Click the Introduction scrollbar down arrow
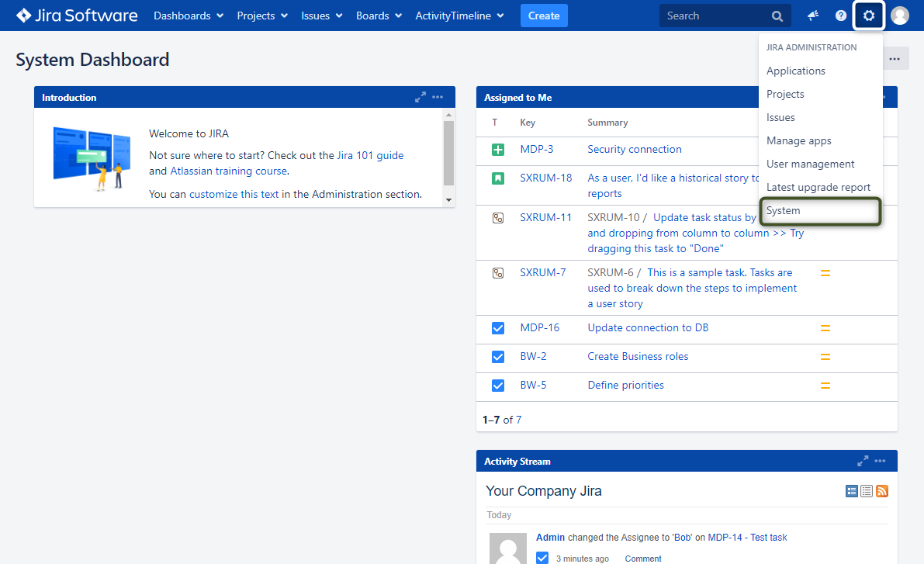Viewport: 924px width, 564px height. pyautogui.click(x=449, y=200)
